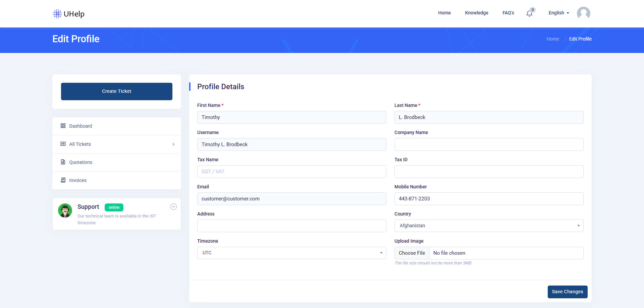Screen dimensions: 644x308
Task: Click the Quotations document icon
Action: point(63,162)
